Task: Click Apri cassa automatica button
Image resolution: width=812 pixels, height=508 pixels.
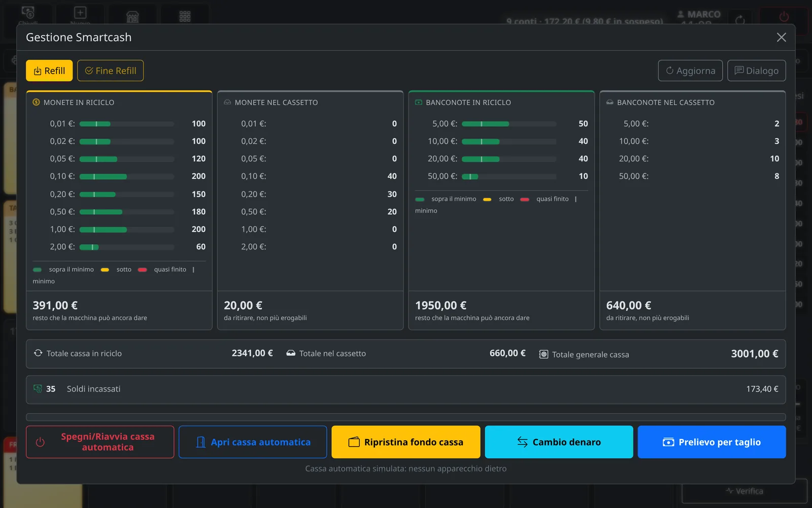Action: 253,442
